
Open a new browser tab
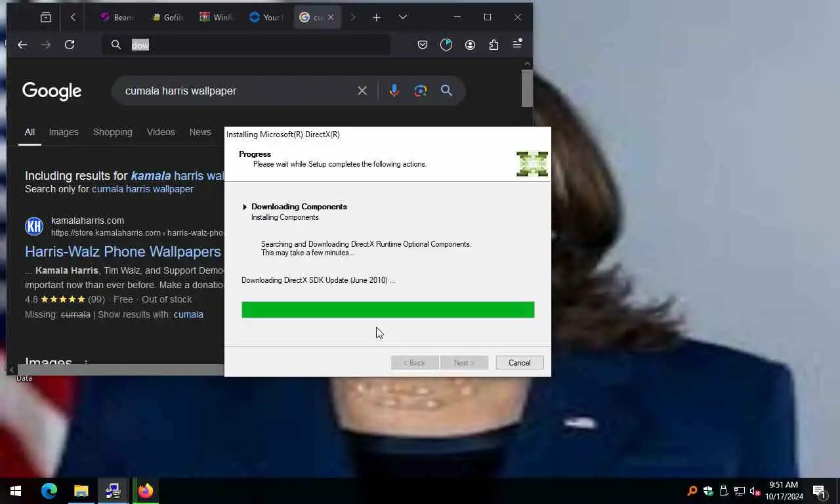[x=376, y=18]
